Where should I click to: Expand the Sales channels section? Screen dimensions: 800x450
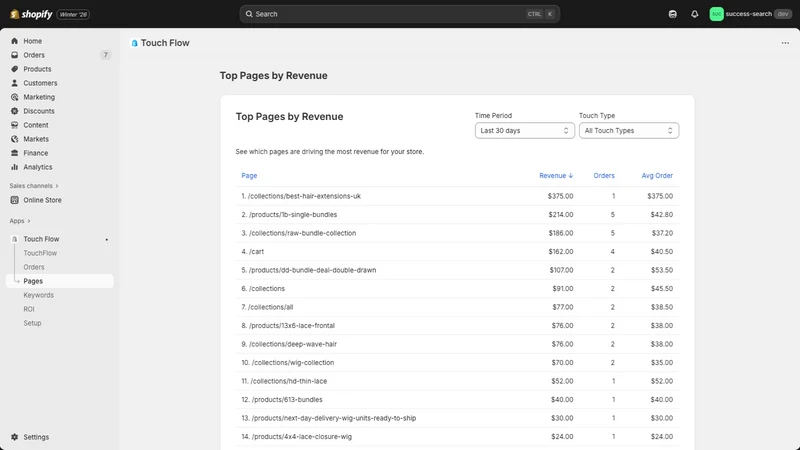click(x=34, y=186)
